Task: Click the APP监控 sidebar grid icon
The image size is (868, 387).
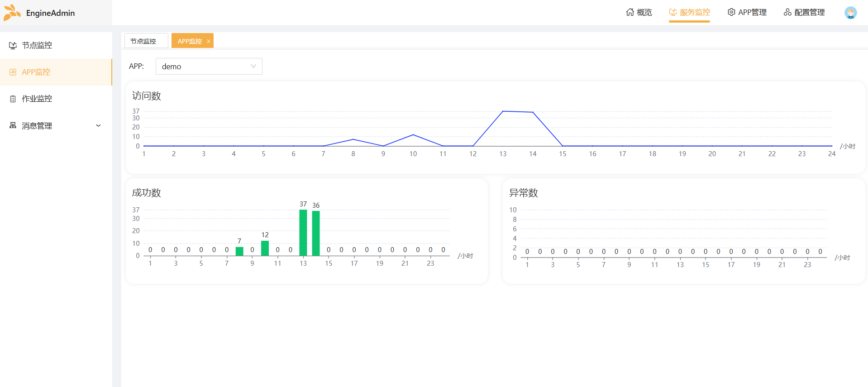Action: tap(13, 72)
